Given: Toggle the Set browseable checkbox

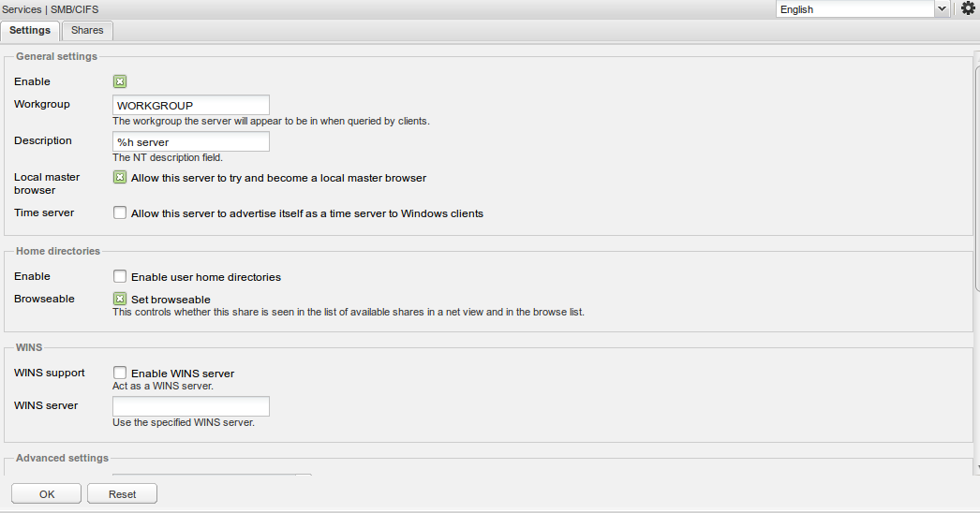Looking at the screenshot, I should point(120,299).
